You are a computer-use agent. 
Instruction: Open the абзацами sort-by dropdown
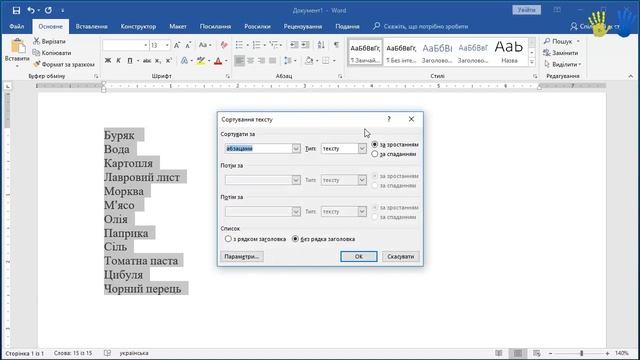296,149
